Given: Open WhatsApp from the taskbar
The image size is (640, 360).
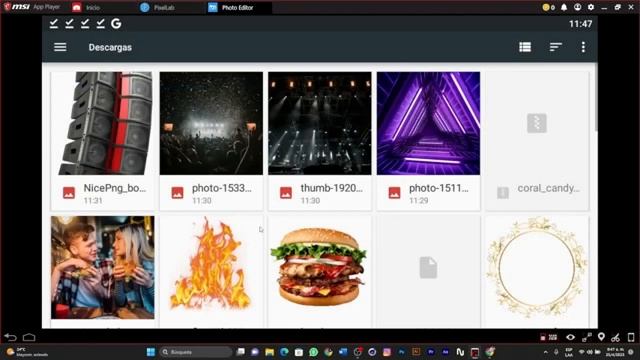Looking at the screenshot, I should (x=313, y=352).
